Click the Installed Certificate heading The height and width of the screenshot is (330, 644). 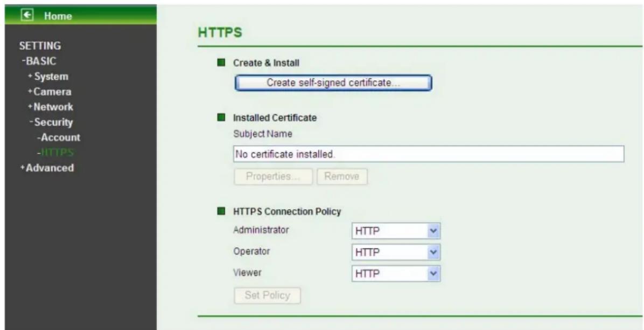tap(275, 118)
